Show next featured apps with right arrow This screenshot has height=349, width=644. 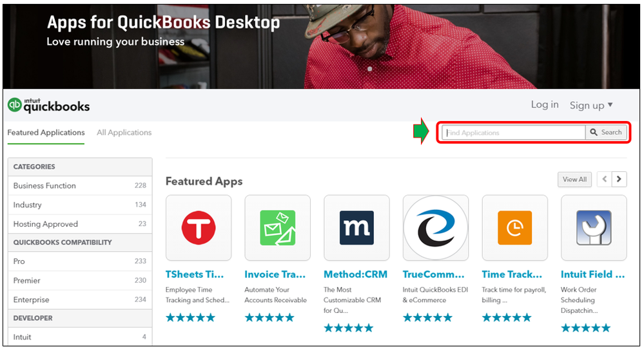coord(619,179)
